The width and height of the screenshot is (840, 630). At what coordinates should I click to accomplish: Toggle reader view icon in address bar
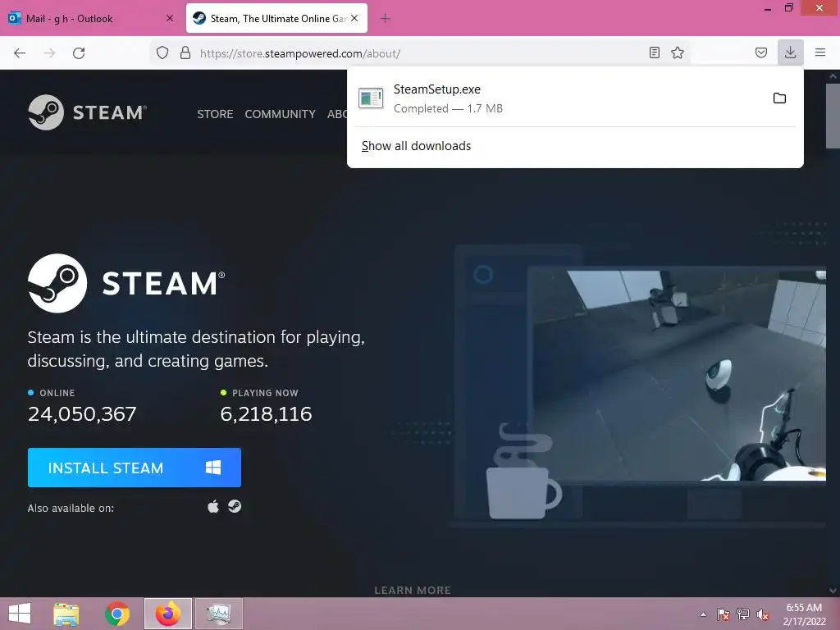(654, 52)
